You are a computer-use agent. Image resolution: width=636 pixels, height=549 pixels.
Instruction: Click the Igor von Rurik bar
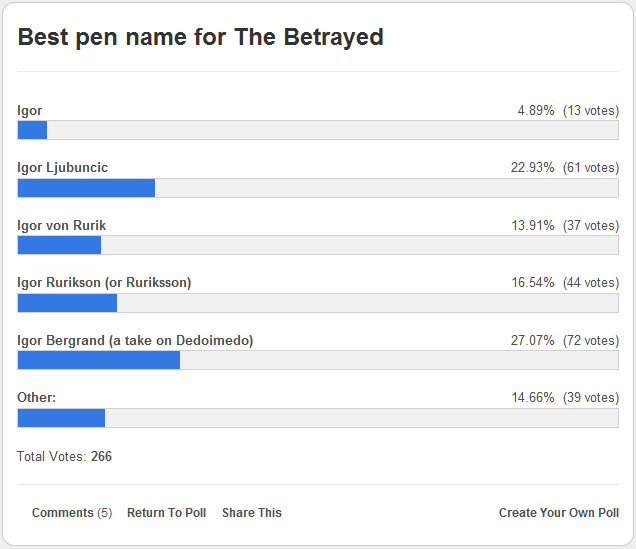[318, 245]
